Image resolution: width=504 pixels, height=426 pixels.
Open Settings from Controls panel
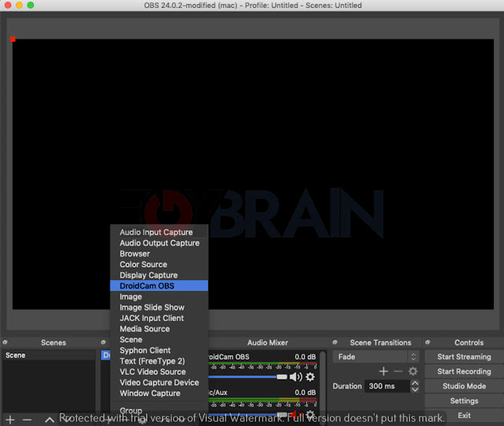click(x=464, y=401)
